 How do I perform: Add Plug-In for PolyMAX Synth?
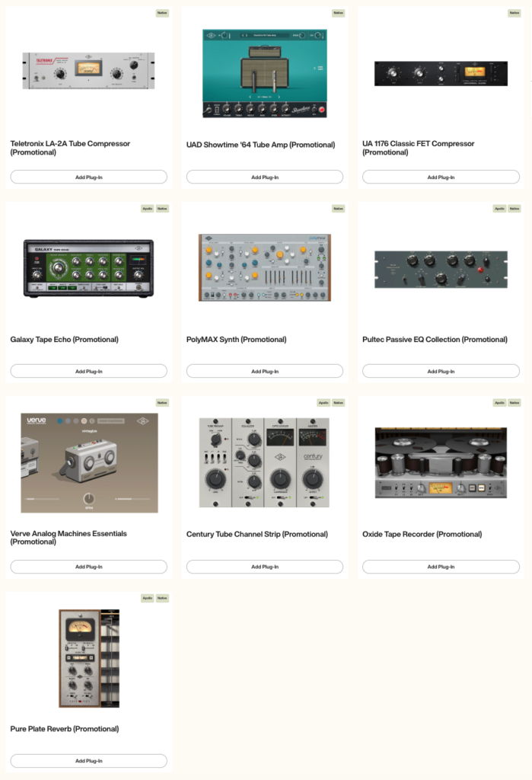[265, 371]
